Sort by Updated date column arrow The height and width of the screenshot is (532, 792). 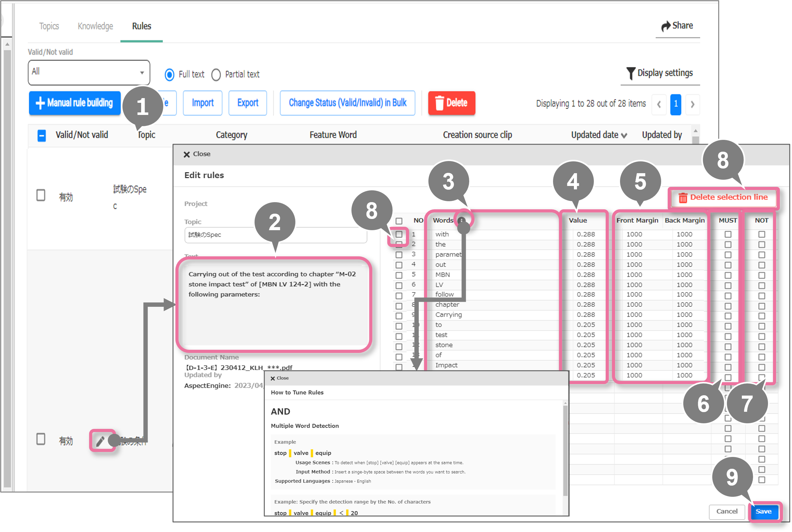(624, 136)
